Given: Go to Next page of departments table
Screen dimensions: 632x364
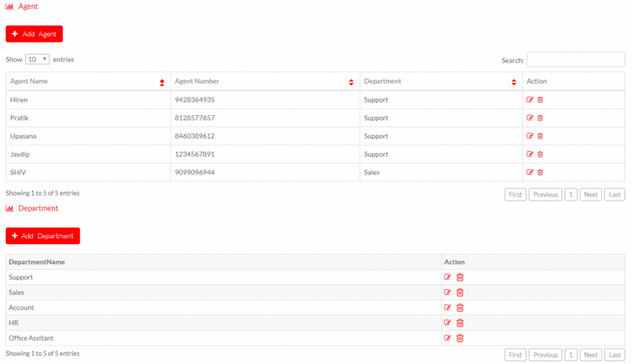Looking at the screenshot, I should point(591,355).
